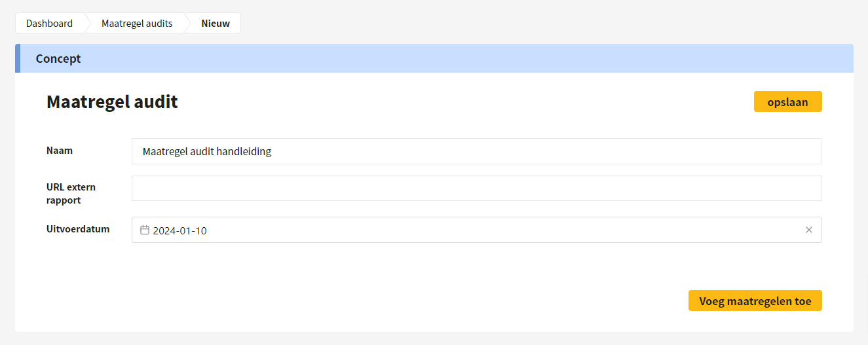This screenshot has height=345, width=868.
Task: Save the audit with the opslaan button
Action: pos(787,101)
